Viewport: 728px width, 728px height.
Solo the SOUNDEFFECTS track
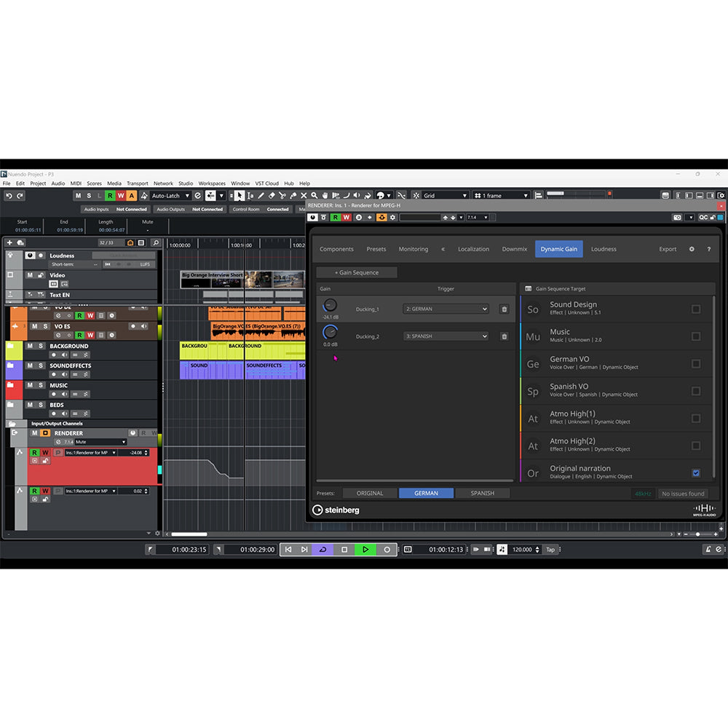pyautogui.click(x=41, y=365)
